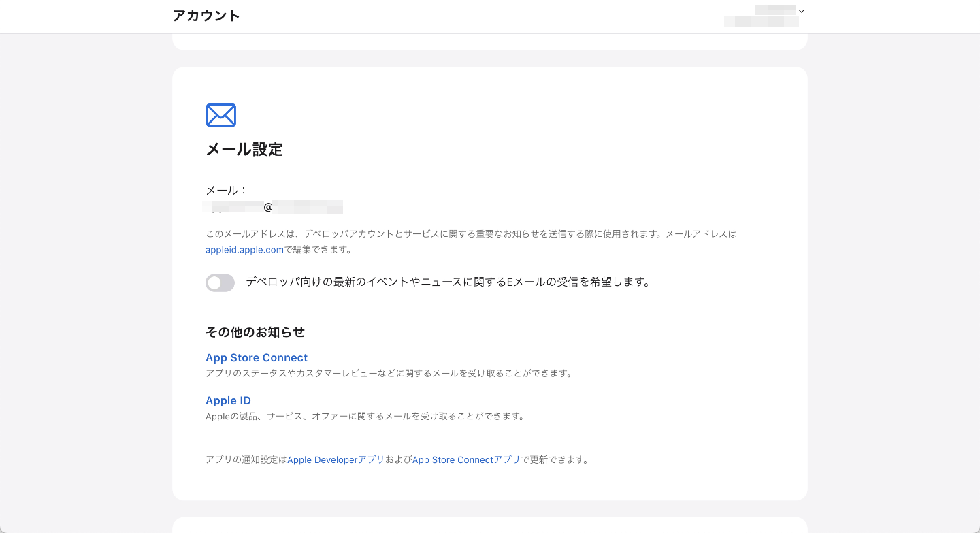Open the Apple Developerアプリ link

click(x=336, y=459)
